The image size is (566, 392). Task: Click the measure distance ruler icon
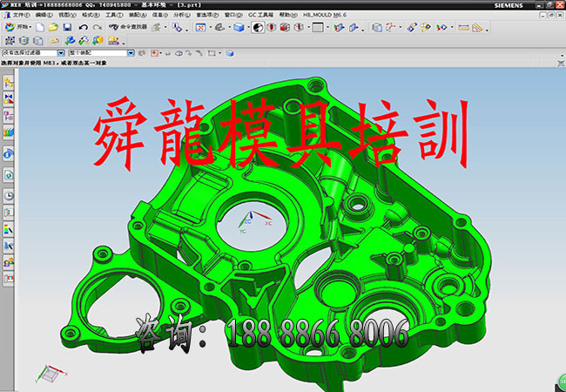464,28
